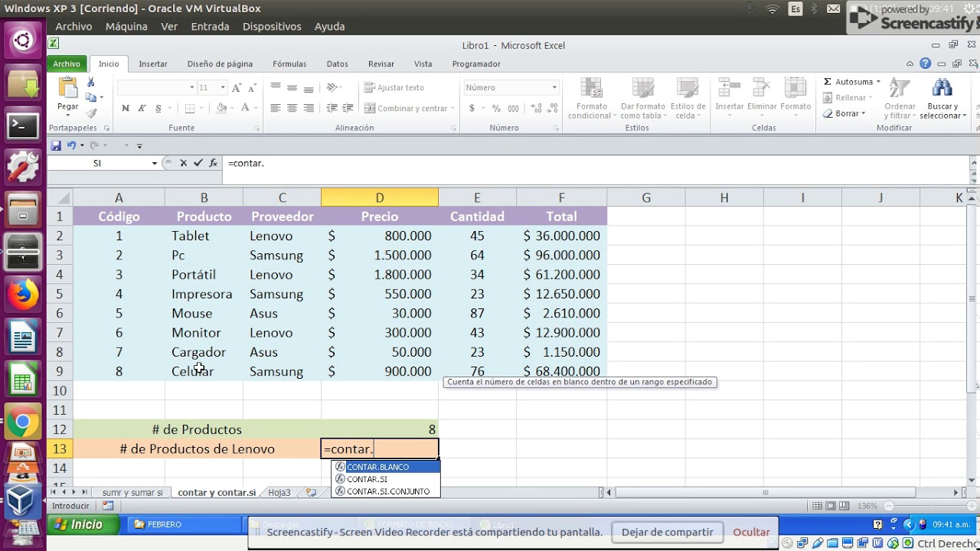The width and height of the screenshot is (980, 551).
Task: Switch to the Vista ribbon tab
Action: [x=423, y=64]
